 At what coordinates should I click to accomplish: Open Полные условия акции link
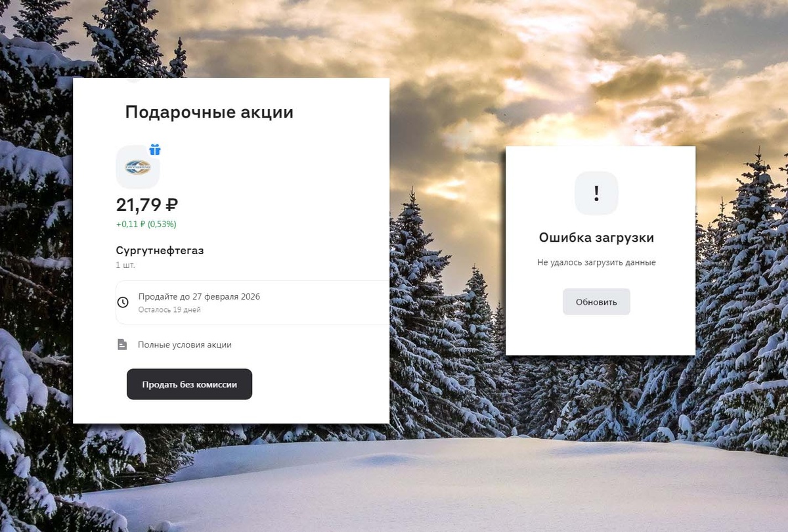click(x=185, y=345)
